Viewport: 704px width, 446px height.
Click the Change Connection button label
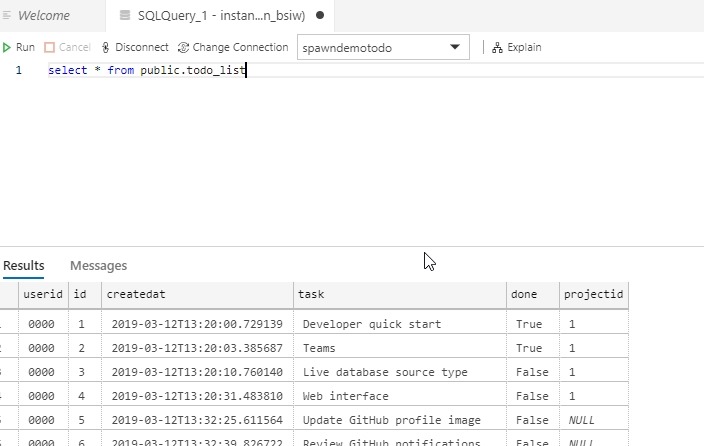(240, 47)
